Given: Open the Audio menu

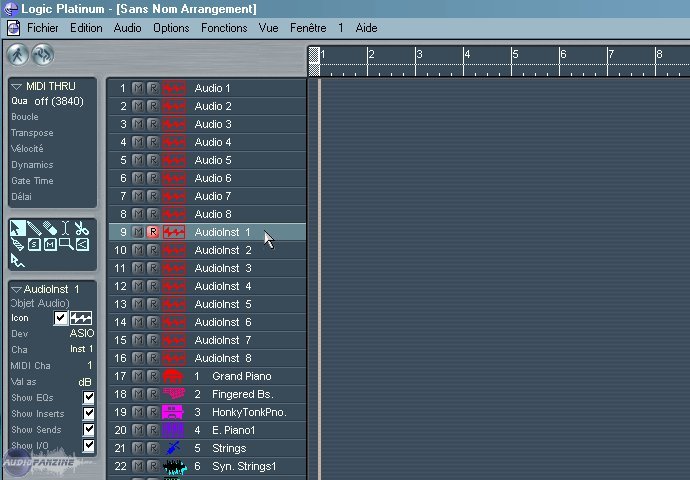Looking at the screenshot, I should click(127, 28).
